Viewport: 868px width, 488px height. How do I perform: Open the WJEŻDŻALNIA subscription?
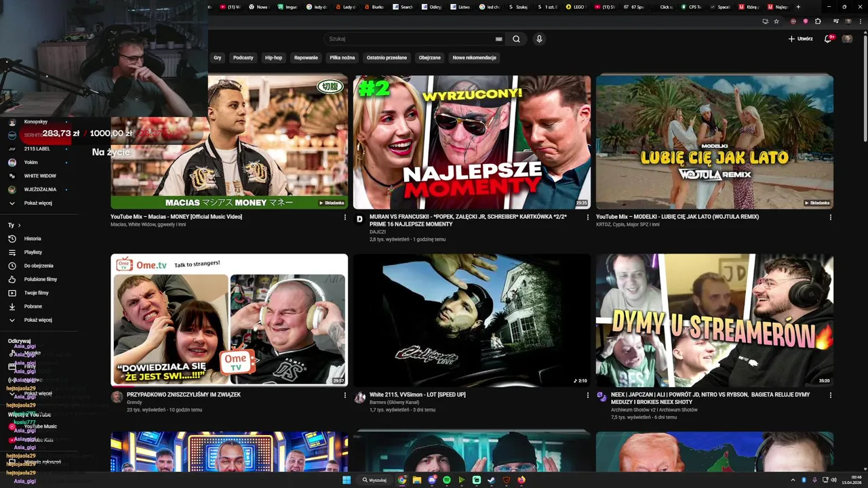[x=39, y=190]
